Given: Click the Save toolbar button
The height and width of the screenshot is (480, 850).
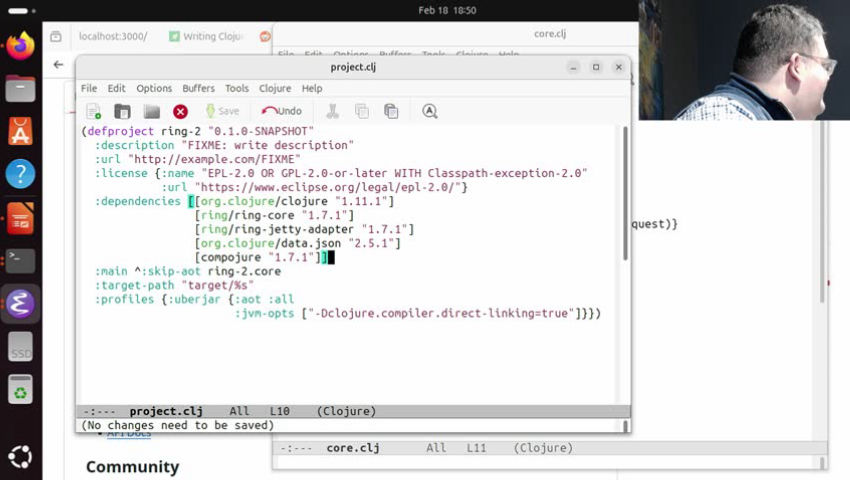Looking at the screenshot, I should 222,111.
